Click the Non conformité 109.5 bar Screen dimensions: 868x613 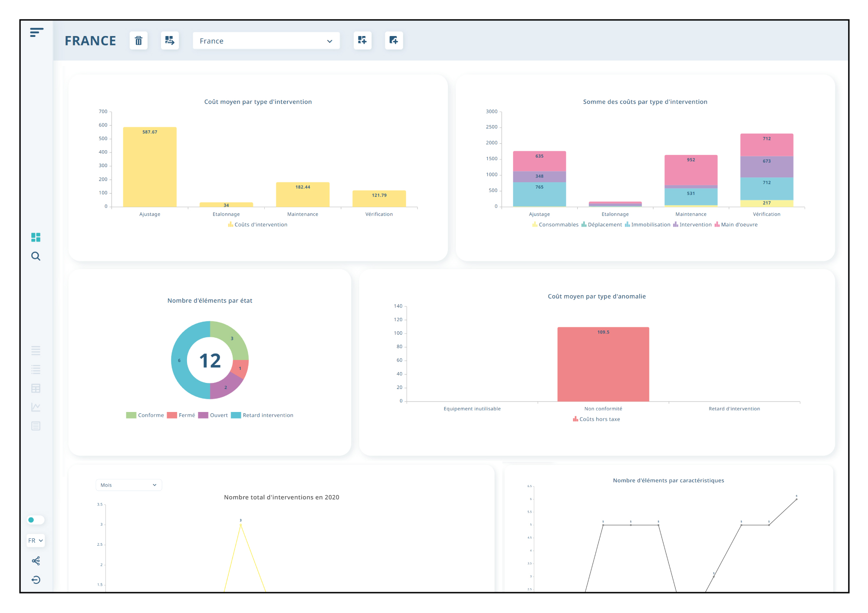point(603,364)
